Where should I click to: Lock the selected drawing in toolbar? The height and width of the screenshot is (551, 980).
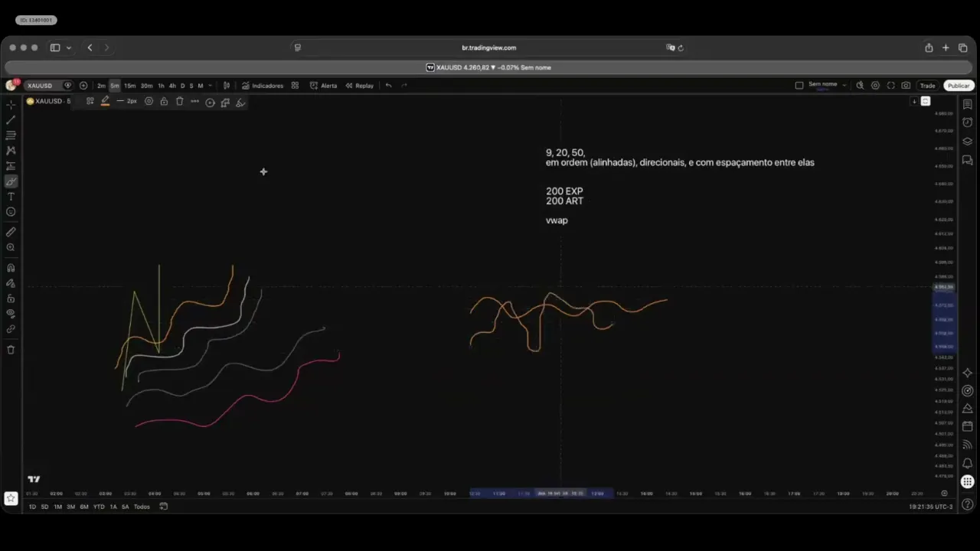pos(164,101)
